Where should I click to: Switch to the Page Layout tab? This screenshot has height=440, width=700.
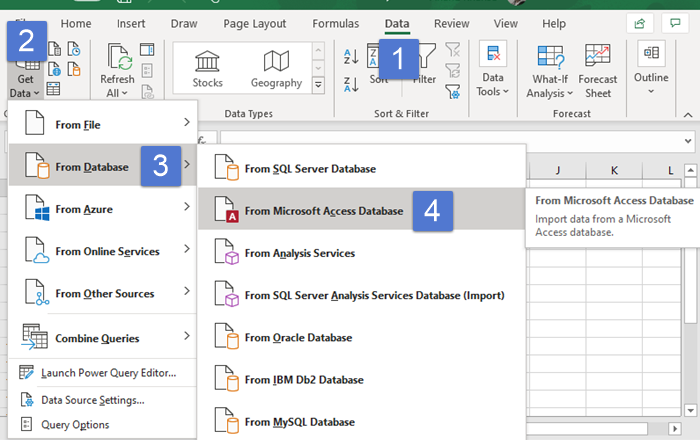tap(254, 24)
